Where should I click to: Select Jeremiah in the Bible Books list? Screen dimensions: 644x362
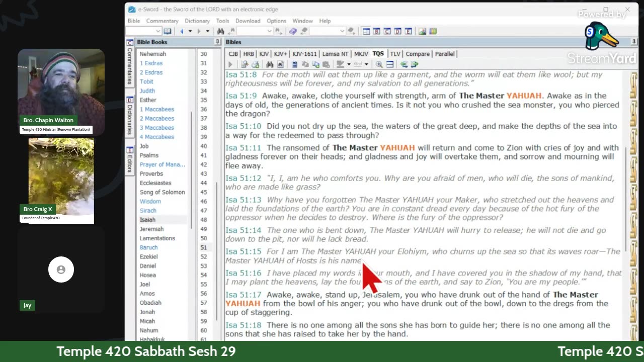coord(151,229)
